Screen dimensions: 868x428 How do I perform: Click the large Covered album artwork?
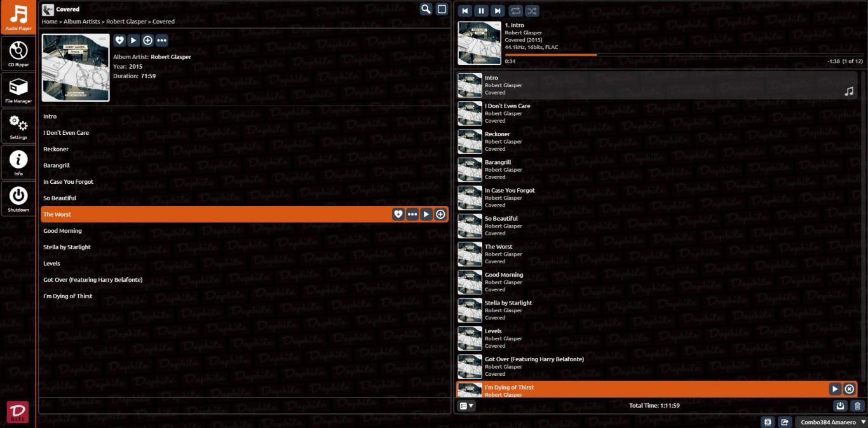(76, 67)
